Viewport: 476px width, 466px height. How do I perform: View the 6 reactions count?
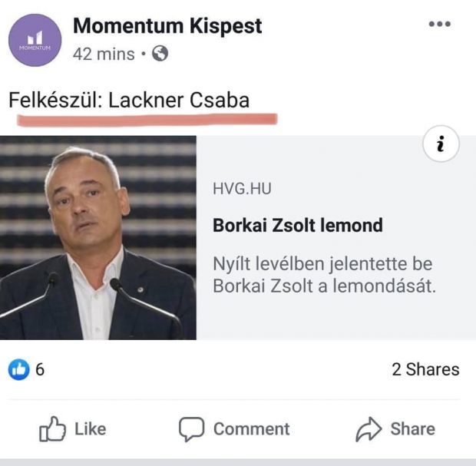40,369
